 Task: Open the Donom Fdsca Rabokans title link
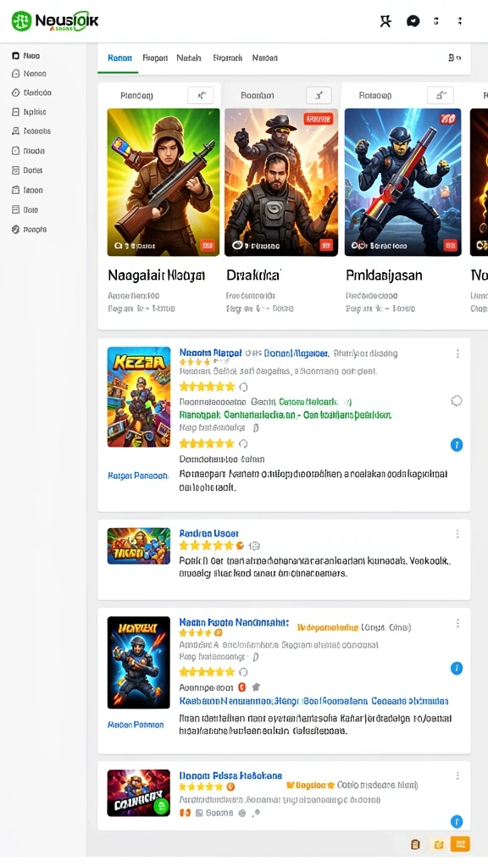[x=230, y=776]
